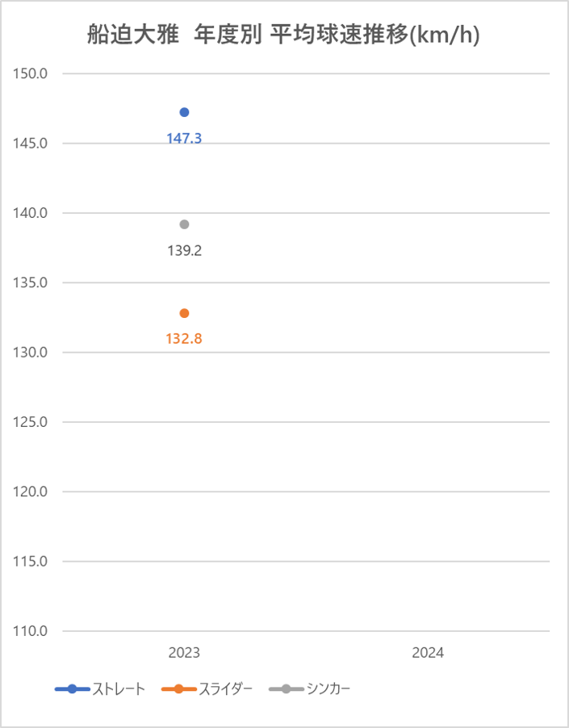Screen dimensions: 569x728
Task: Click the 139.2 data label
Action: click(184, 251)
